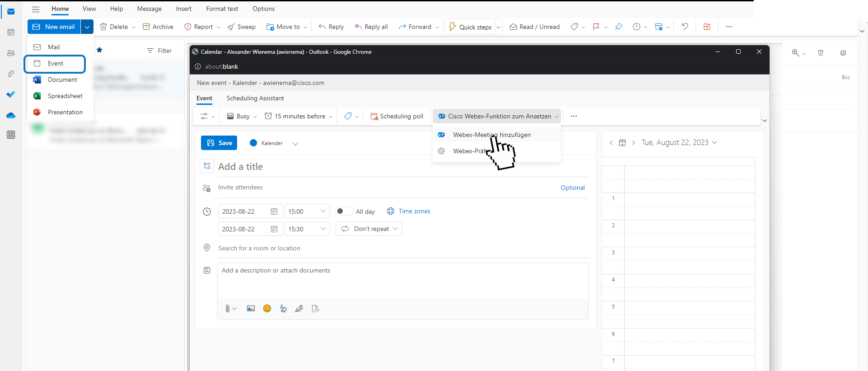This screenshot has height=371, width=868.
Task: Switch to the Scheduling Assistant tab
Action: pos(255,98)
